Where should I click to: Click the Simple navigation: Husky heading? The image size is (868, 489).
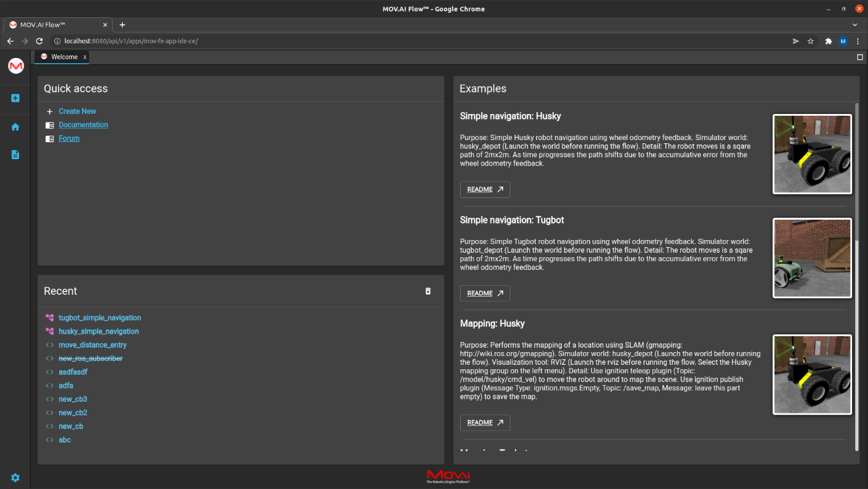coord(510,116)
